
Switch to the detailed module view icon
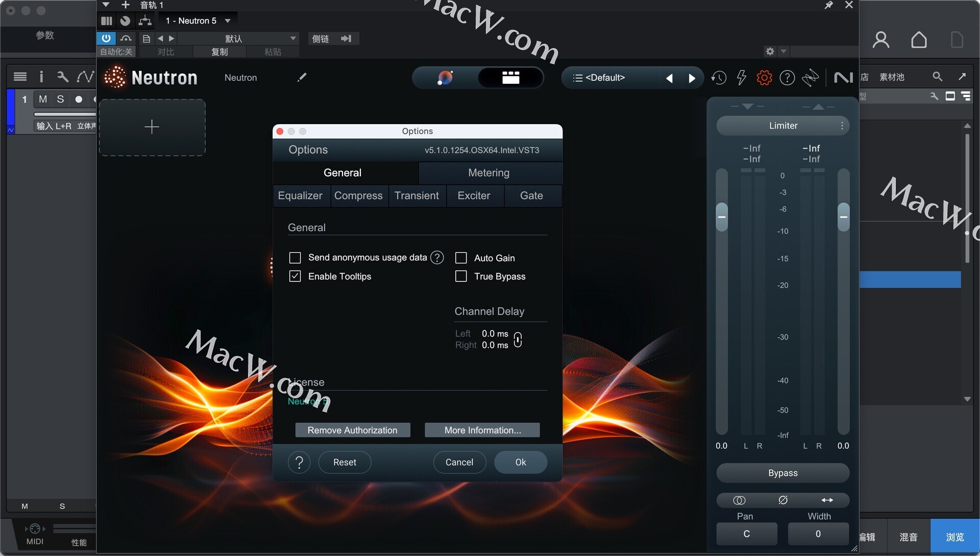pos(510,78)
